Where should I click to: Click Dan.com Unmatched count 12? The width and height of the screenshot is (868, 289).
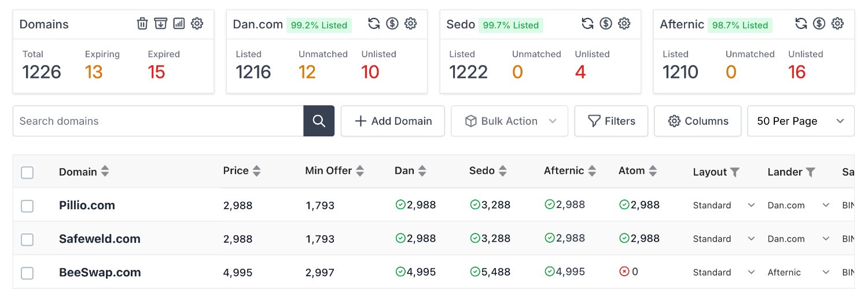307,72
